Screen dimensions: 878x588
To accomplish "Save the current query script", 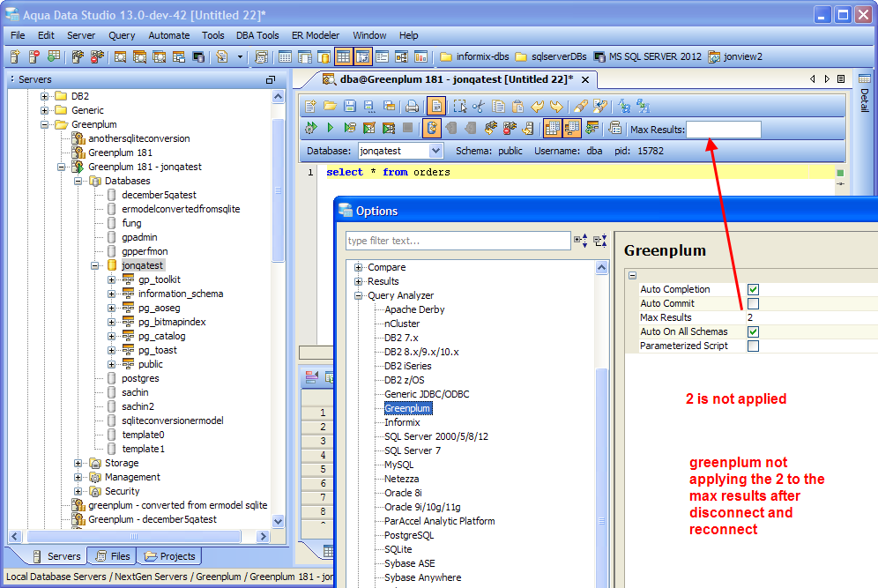I will [350, 107].
